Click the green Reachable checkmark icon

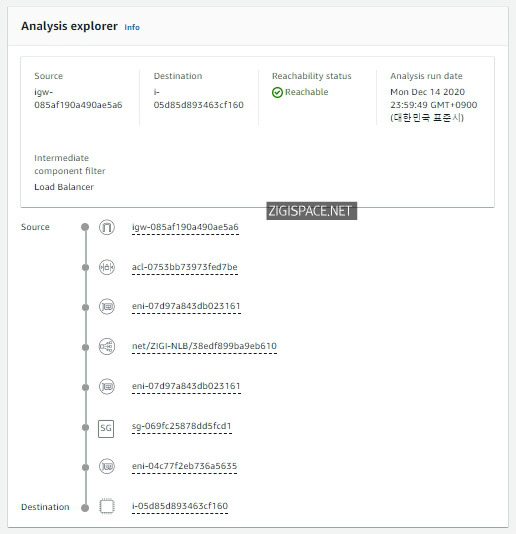click(x=277, y=92)
